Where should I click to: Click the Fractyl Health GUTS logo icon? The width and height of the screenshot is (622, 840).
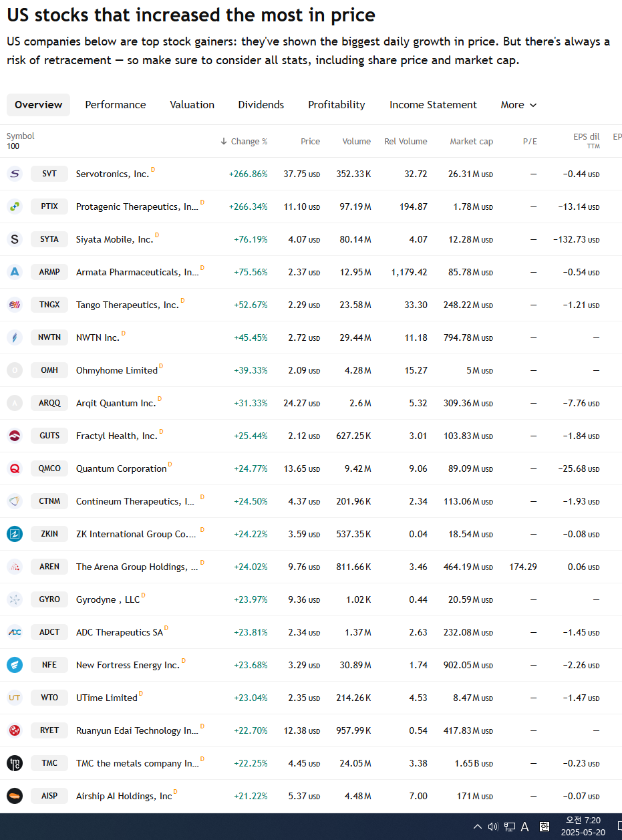15,436
